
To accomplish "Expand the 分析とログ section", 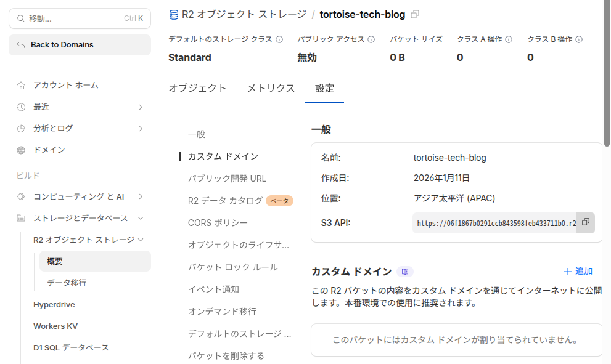I will coord(141,129).
